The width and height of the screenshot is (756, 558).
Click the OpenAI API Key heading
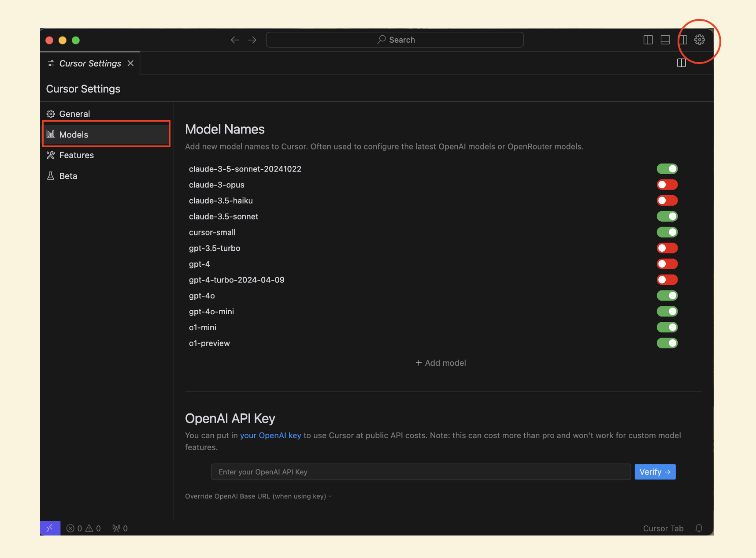pos(230,418)
